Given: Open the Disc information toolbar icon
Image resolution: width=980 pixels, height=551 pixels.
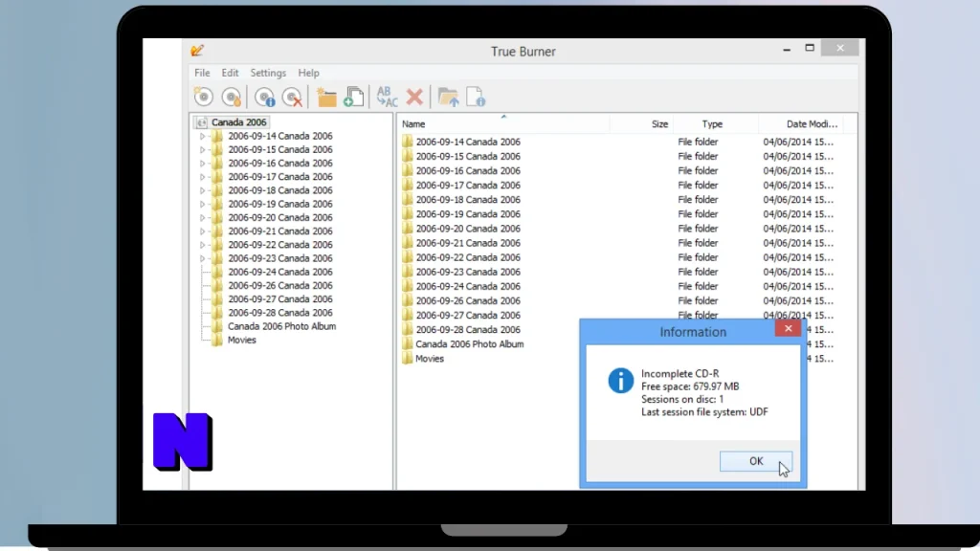Looking at the screenshot, I should [265, 98].
